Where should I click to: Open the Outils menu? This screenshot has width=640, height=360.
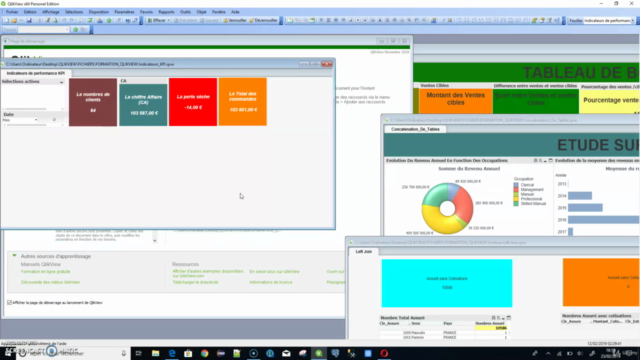(x=185, y=12)
